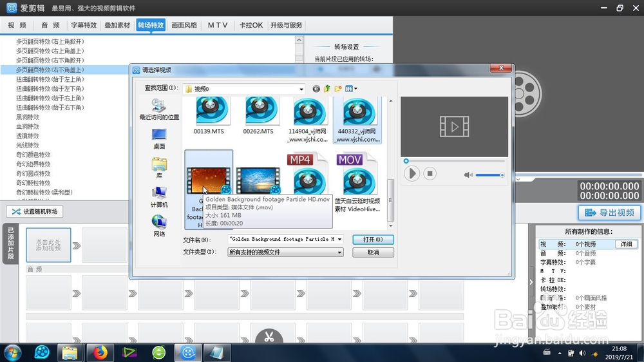Open the 升级与服务 tab
Screen dimensions: 644x362
pos(287,25)
